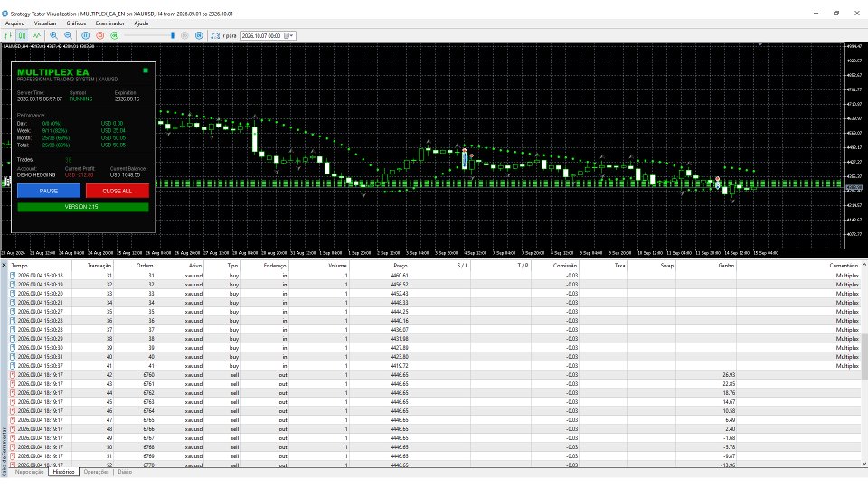
Task: Switch to the Diário tab
Action: pyautogui.click(x=125, y=472)
